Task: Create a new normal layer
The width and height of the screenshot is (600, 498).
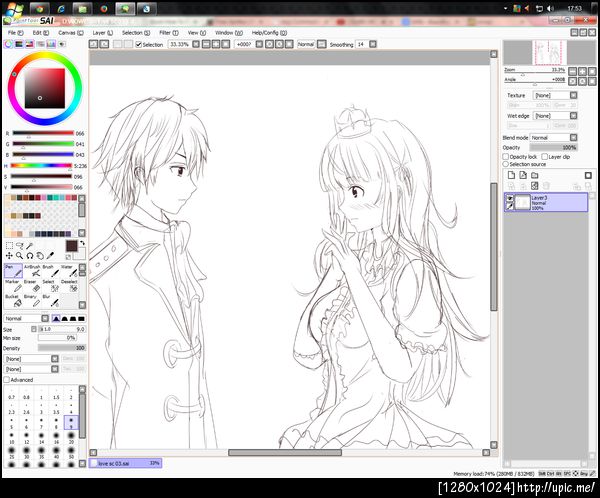Action: (511, 175)
